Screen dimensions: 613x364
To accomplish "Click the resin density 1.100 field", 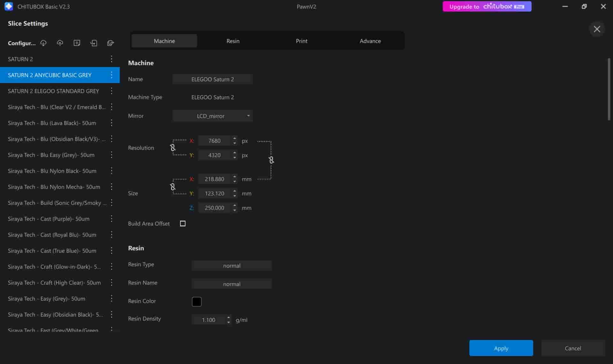I will [x=208, y=320].
